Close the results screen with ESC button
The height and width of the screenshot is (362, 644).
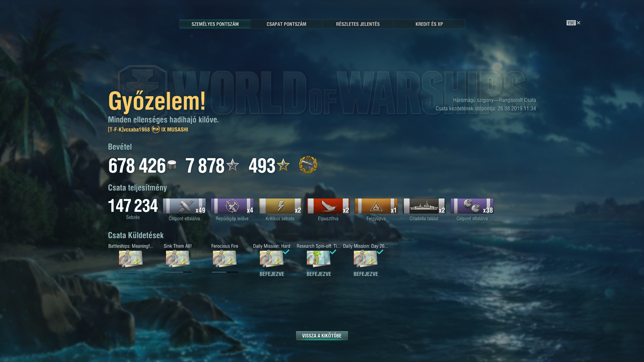[x=574, y=23]
